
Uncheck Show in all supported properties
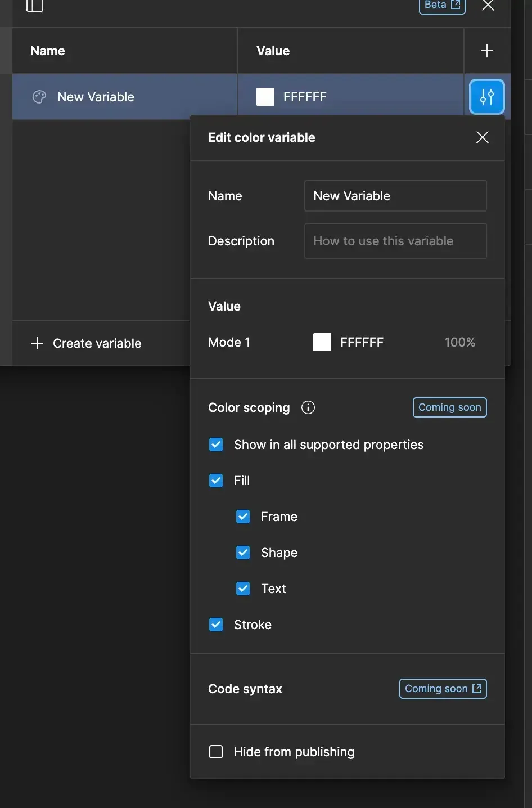pos(216,445)
